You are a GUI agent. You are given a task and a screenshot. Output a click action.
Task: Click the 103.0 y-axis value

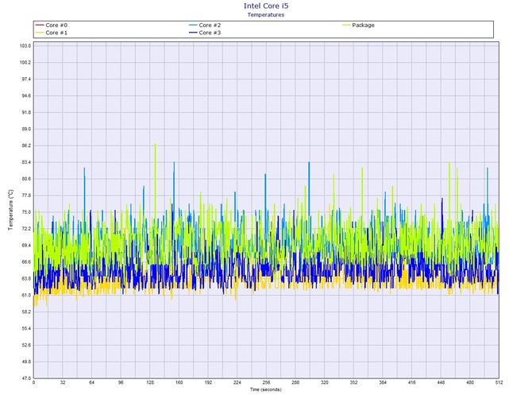25,46
